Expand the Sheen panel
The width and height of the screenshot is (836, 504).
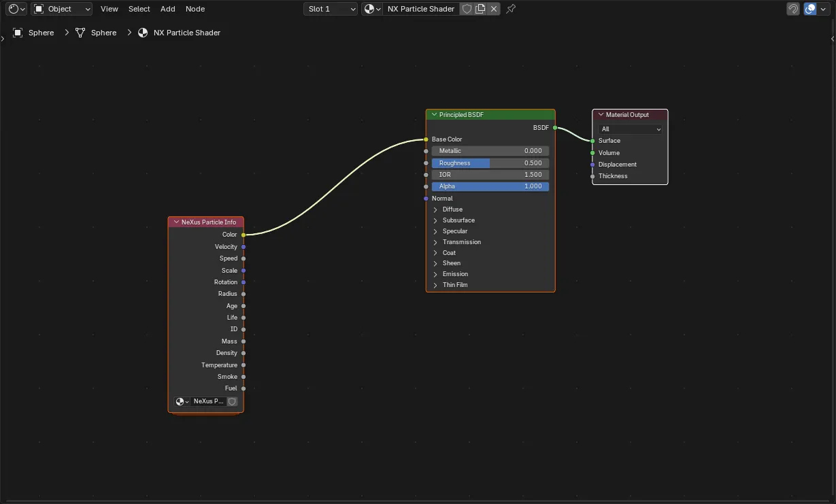tap(435, 263)
